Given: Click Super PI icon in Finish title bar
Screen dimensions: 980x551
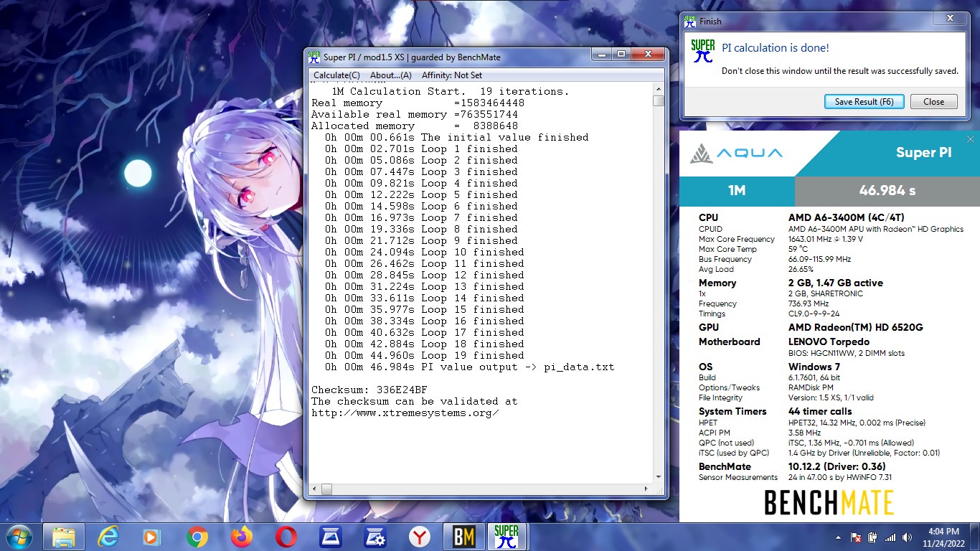Looking at the screenshot, I should tap(690, 21).
